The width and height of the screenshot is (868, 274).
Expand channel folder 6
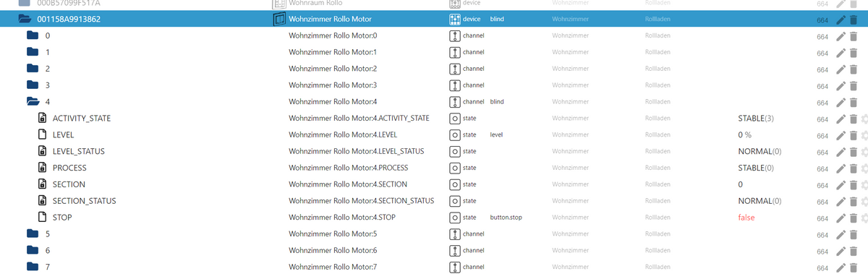click(32, 250)
